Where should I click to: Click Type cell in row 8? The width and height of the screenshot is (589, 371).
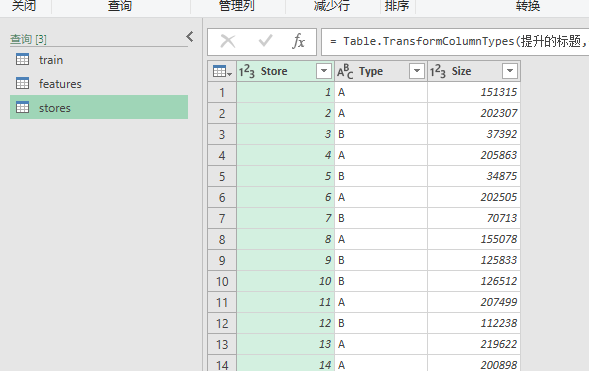click(x=381, y=240)
